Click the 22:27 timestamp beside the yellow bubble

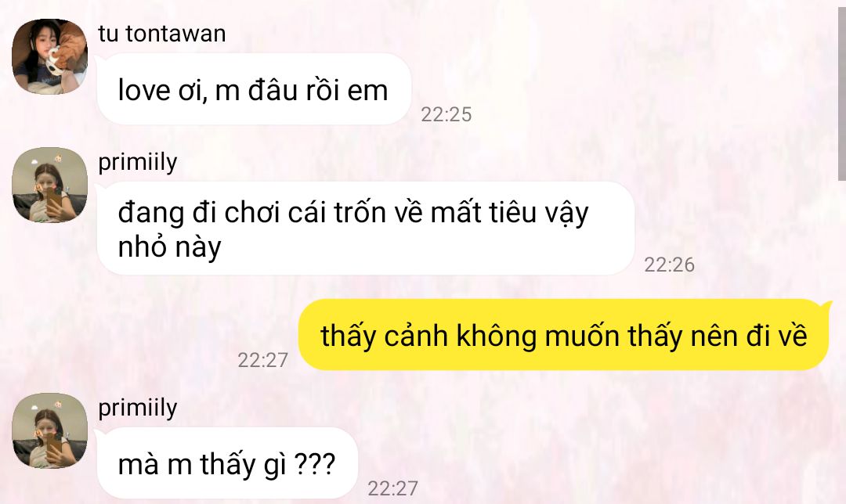262,360
